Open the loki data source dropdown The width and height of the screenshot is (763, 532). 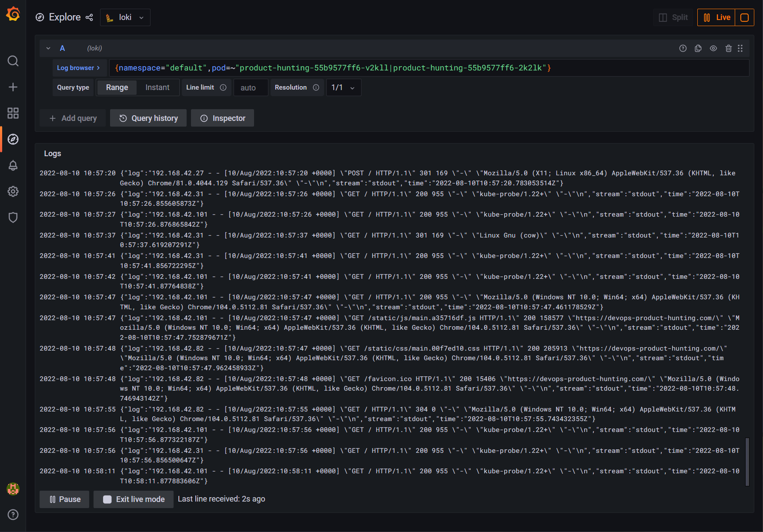click(125, 17)
